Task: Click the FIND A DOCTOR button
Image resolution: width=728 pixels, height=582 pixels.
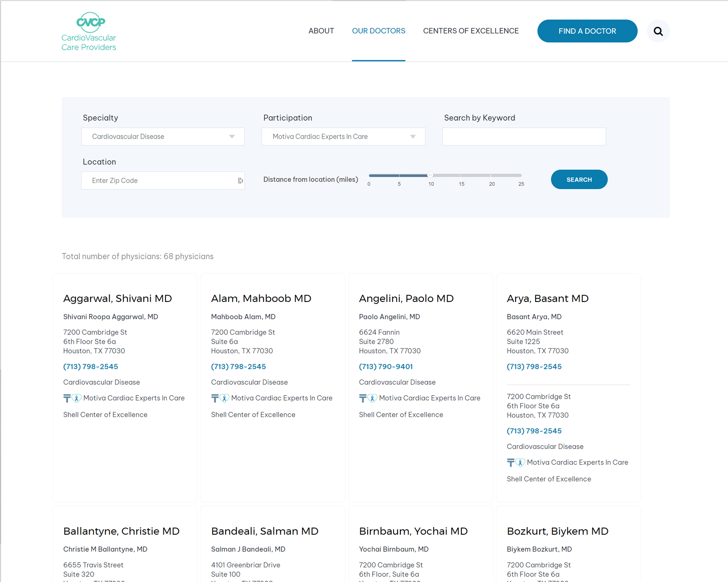Action: (587, 31)
